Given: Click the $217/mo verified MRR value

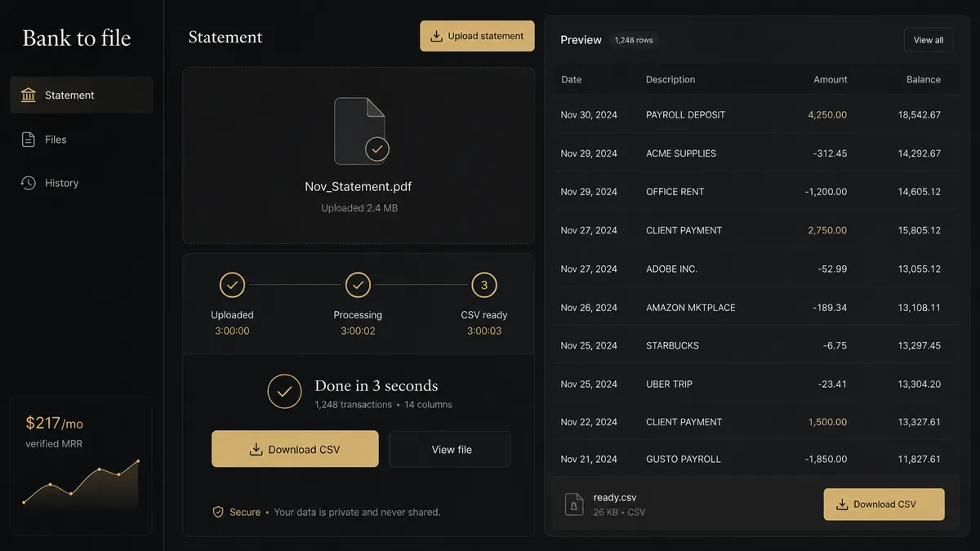Looking at the screenshot, I should pos(54,423).
